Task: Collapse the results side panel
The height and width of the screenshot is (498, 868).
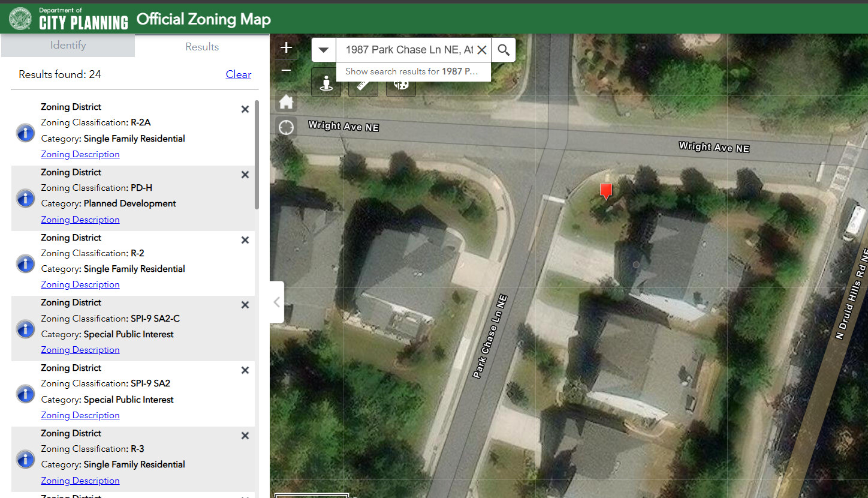Action: click(276, 302)
